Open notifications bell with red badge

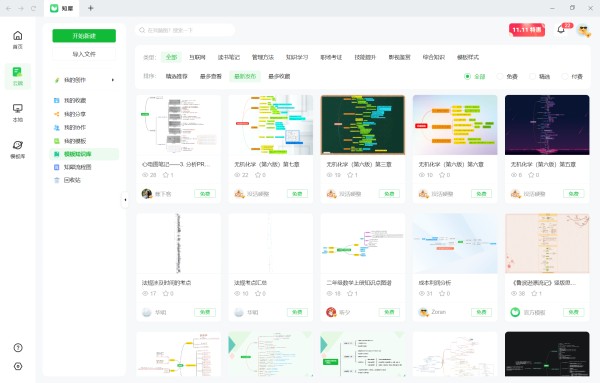[561, 29]
